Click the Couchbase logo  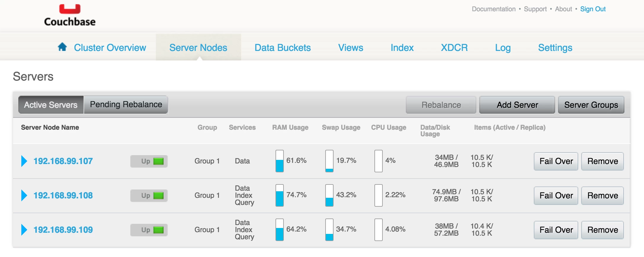70,15
